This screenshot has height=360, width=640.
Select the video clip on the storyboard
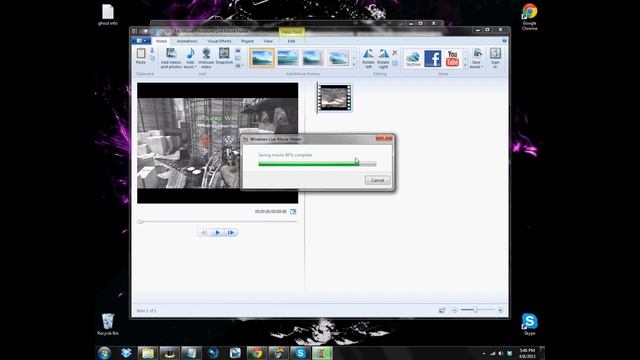click(x=335, y=98)
